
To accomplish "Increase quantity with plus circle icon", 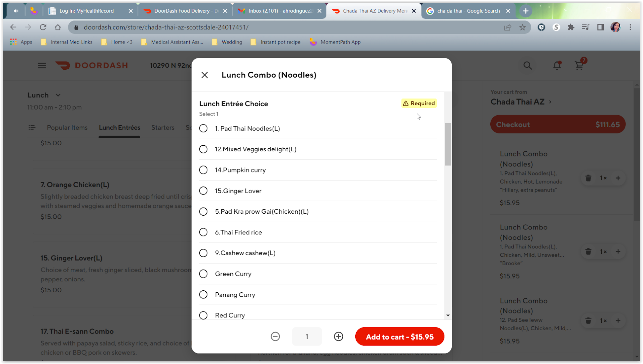I will [339, 337].
